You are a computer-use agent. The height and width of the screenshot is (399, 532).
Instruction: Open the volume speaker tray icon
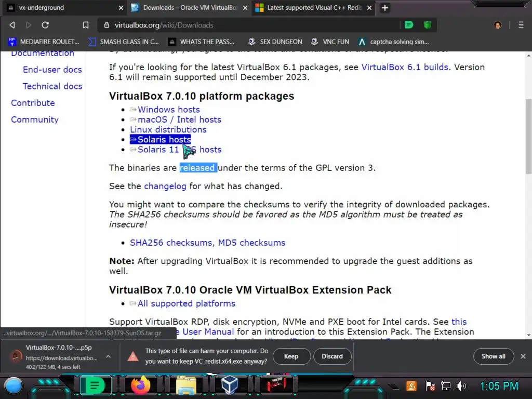(x=461, y=386)
